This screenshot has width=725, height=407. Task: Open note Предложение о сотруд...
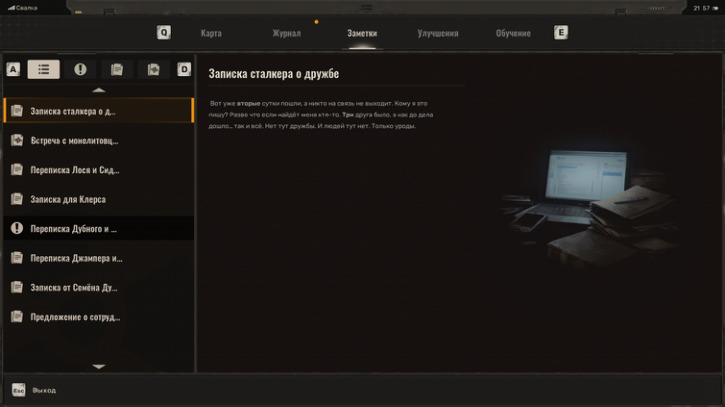click(98, 317)
